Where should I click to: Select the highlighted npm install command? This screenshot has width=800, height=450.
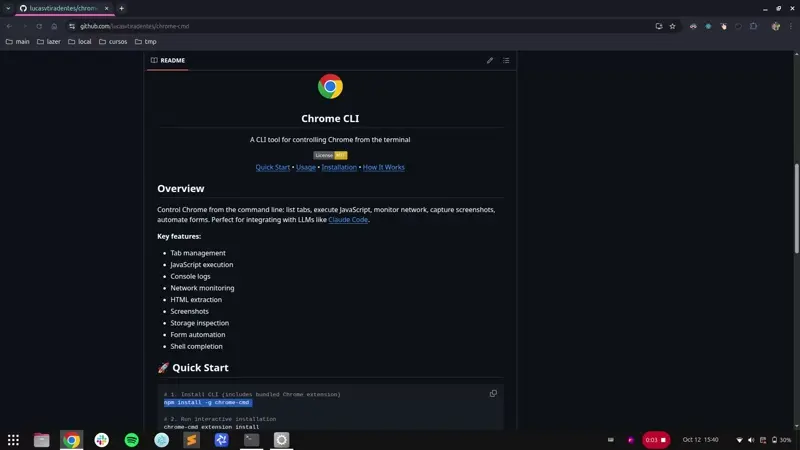click(x=208, y=402)
